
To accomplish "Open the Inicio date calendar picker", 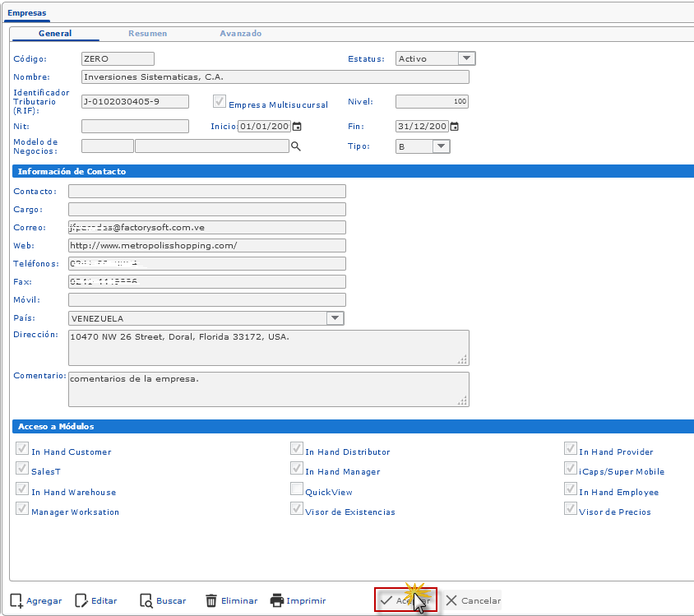I will click(x=297, y=127).
